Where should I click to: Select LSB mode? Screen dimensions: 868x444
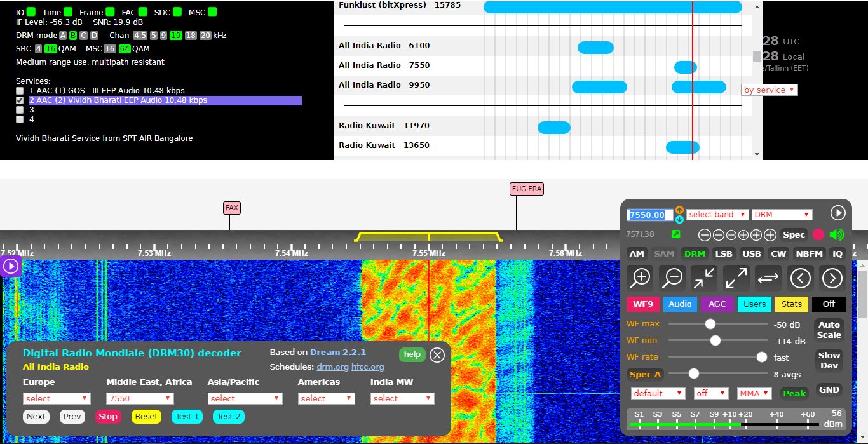(724, 253)
